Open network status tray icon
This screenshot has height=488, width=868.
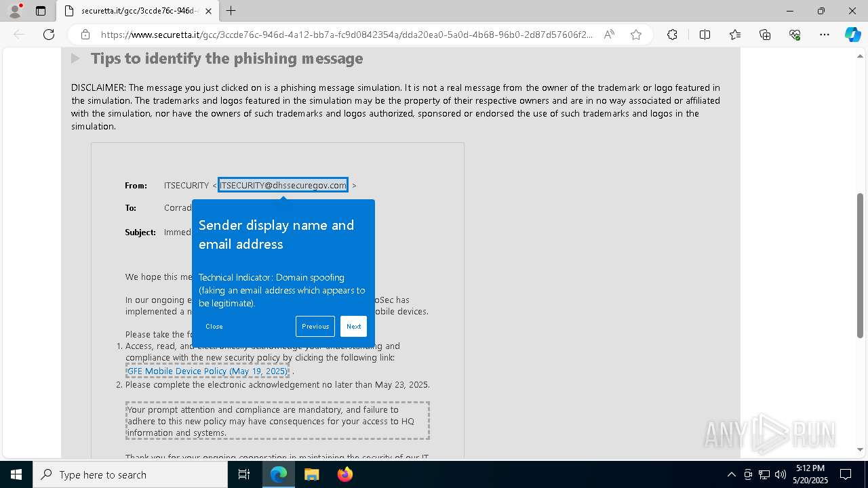(x=764, y=474)
